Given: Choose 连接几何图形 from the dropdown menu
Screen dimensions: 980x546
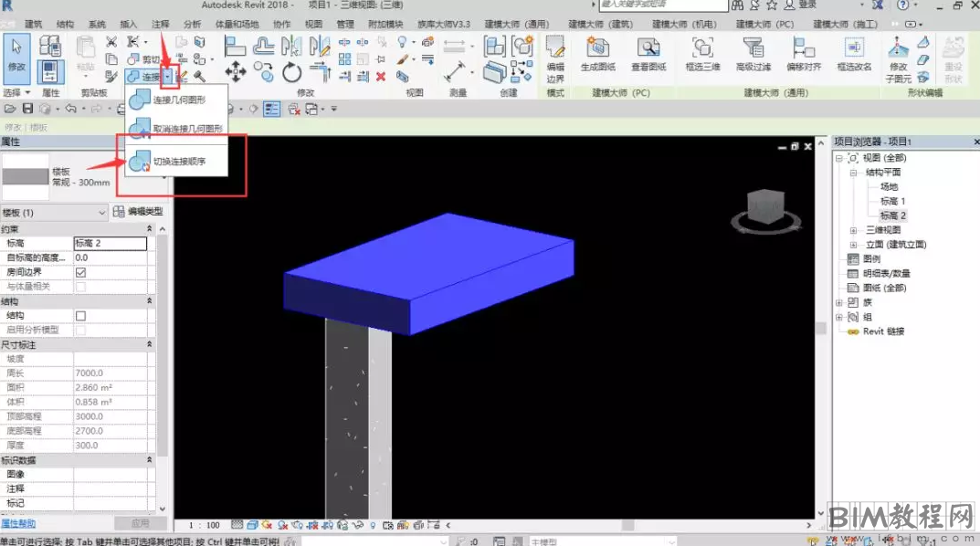Looking at the screenshot, I should point(175,100).
